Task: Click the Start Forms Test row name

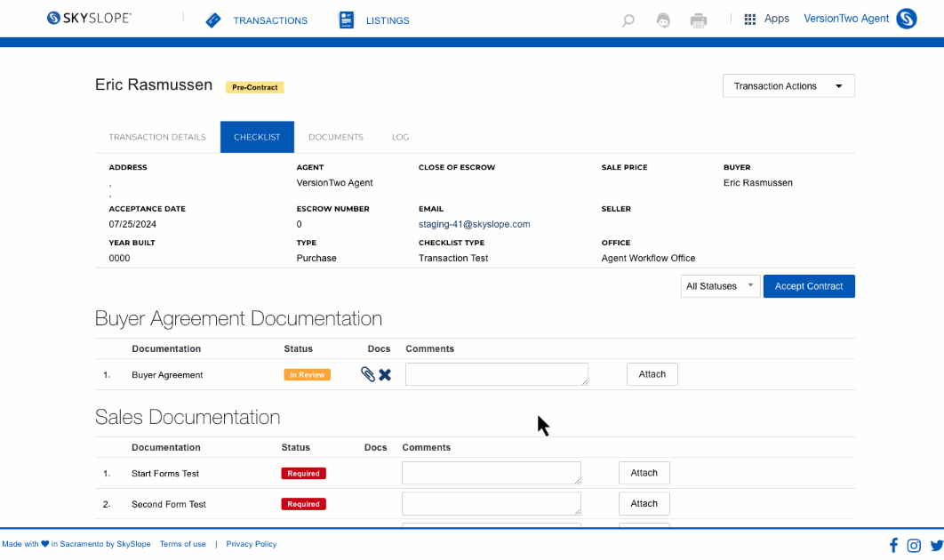Action: (x=165, y=473)
